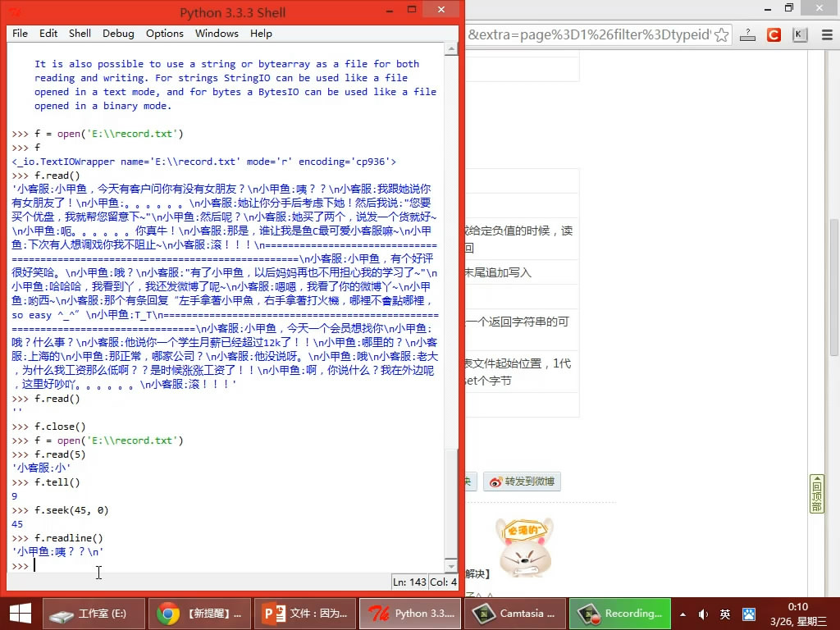Screen dimensions: 840x630
Task: Click the 回顶部 back-to-top button
Action: (x=816, y=494)
